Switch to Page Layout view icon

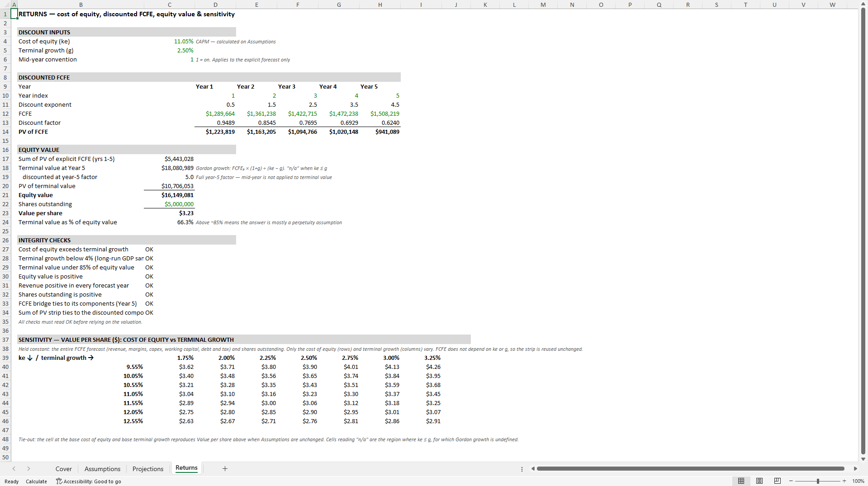pyautogui.click(x=759, y=481)
